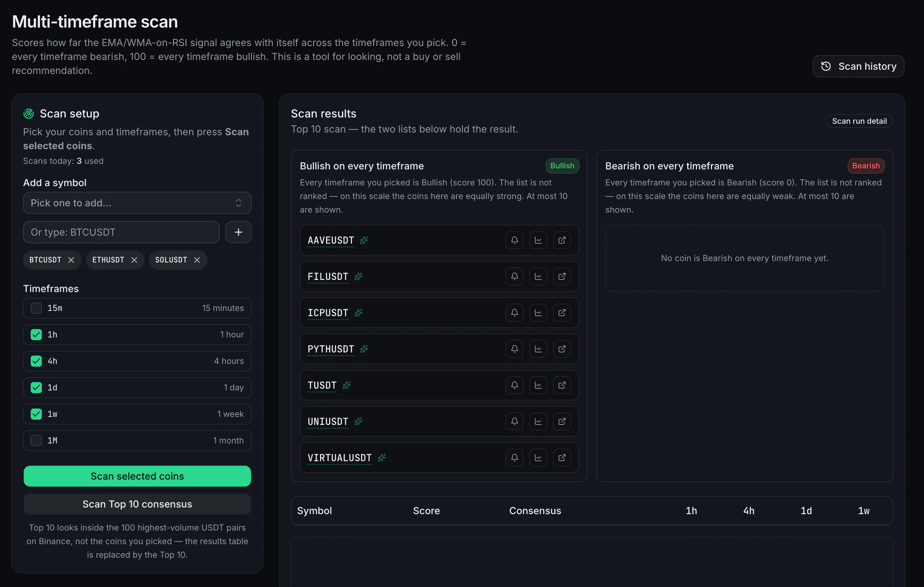Run Scan Top 10 consensus
This screenshot has height=587, width=924.
coord(137,504)
